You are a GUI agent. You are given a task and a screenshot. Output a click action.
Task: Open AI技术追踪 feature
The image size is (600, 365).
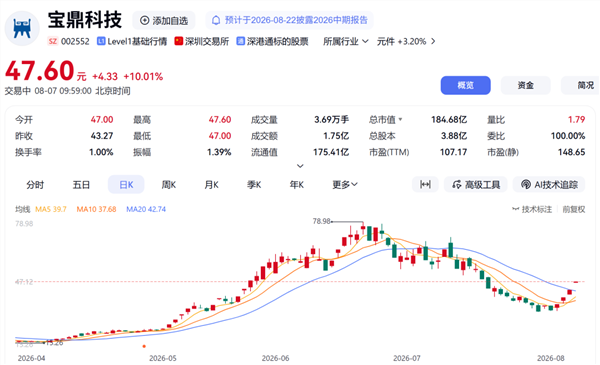click(x=549, y=184)
